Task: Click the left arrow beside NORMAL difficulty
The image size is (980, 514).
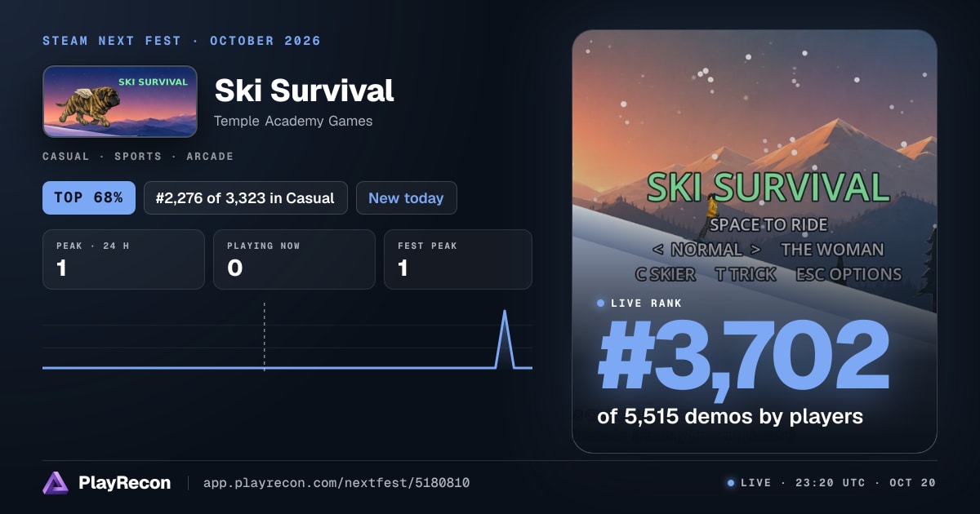Action: 657,250
